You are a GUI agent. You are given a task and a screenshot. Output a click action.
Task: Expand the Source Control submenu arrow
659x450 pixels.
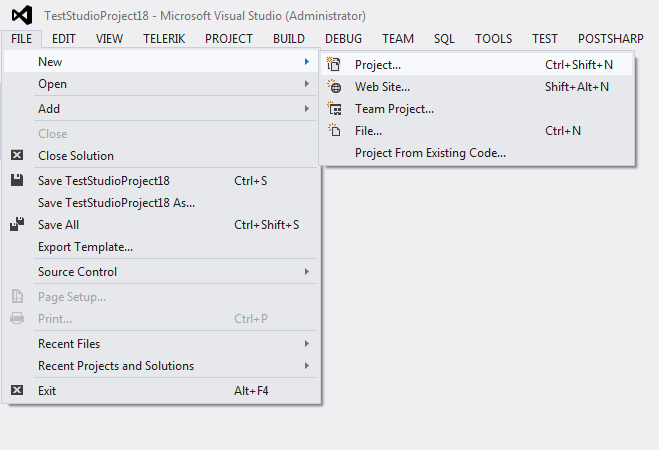[x=307, y=272]
